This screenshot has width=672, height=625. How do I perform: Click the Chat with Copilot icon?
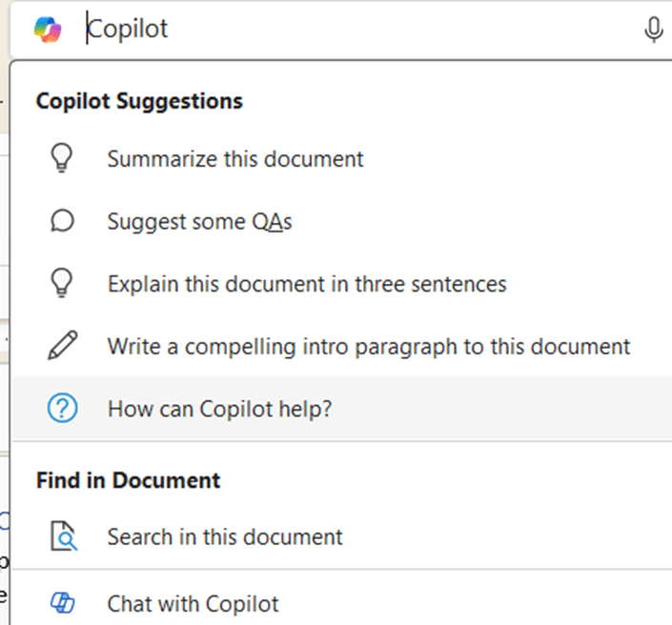click(62, 603)
